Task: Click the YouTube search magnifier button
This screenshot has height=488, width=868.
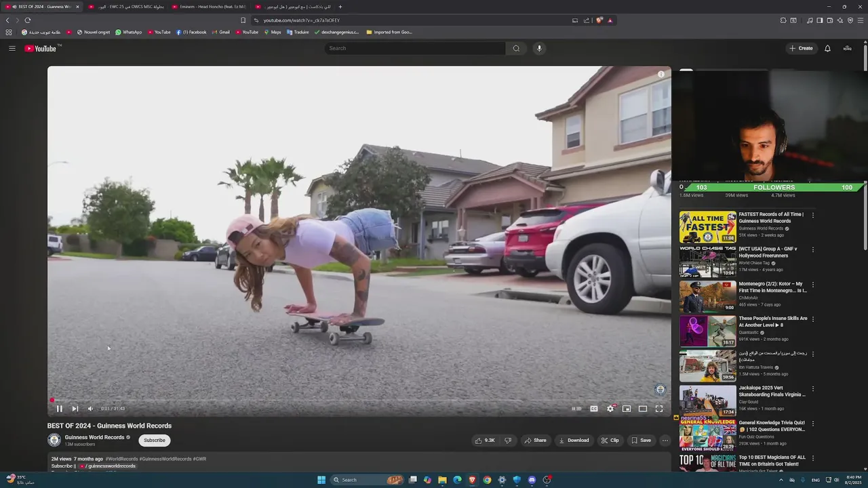Action: 516,48
